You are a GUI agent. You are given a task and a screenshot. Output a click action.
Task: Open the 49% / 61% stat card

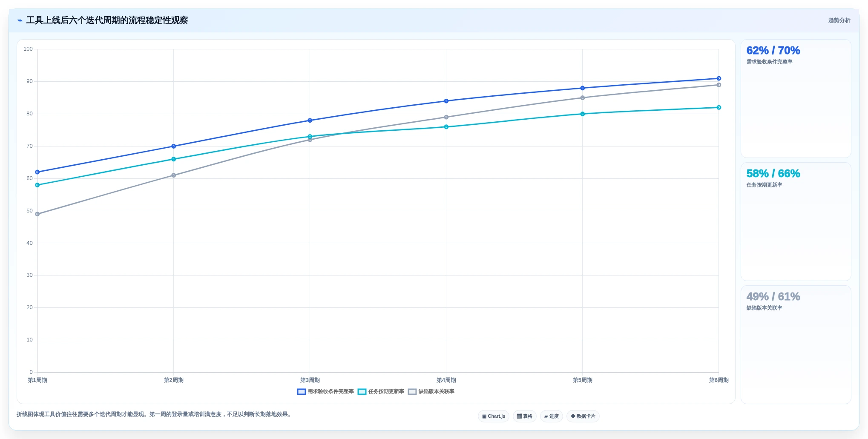[x=796, y=345]
